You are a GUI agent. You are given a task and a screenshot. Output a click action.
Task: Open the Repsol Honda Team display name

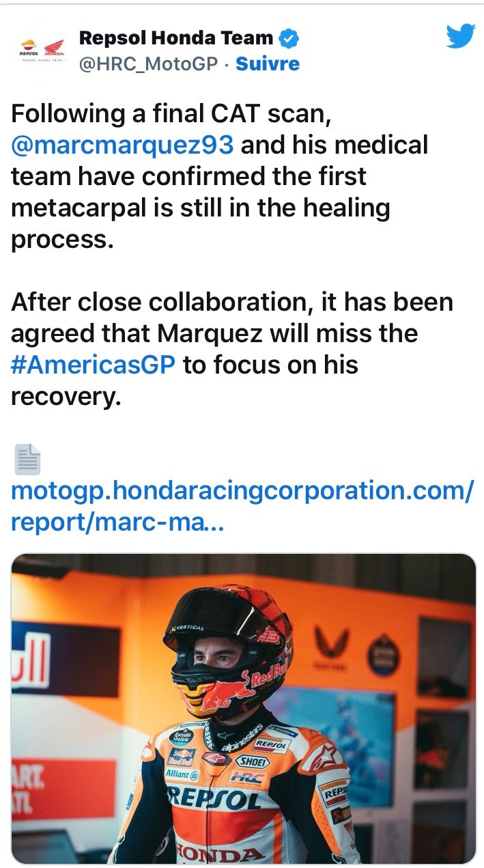[176, 38]
